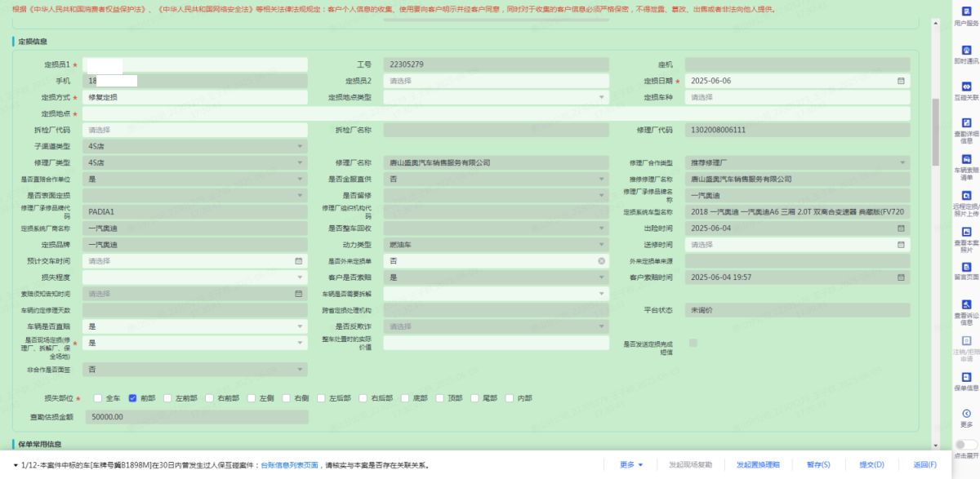
Task: Tick the 尾部 loss part checkbox
Action: [x=475, y=398]
